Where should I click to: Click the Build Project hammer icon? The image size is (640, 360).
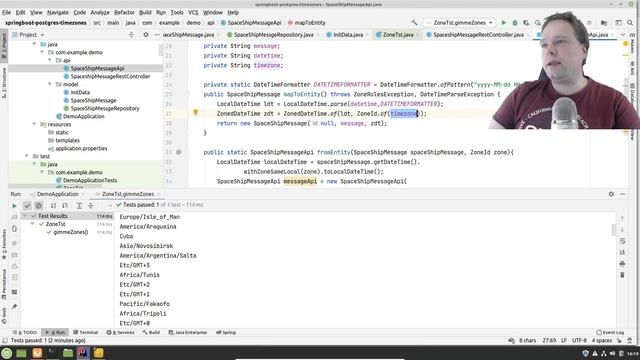point(415,23)
